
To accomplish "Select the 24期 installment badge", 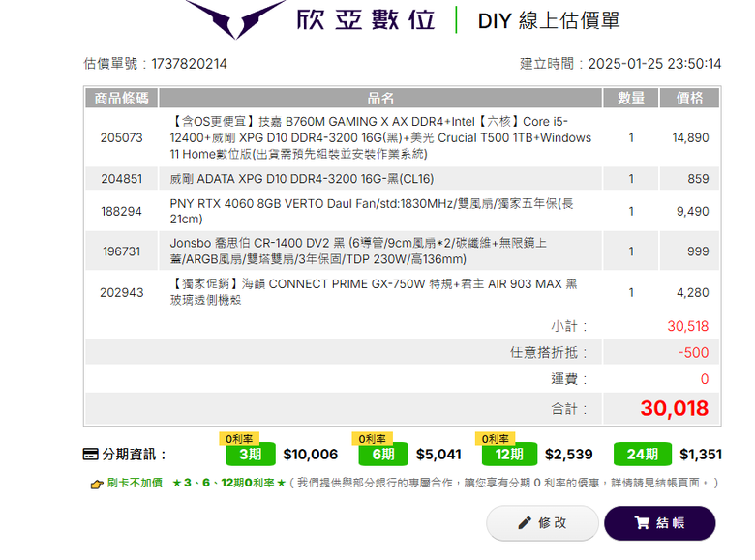I will tap(643, 455).
